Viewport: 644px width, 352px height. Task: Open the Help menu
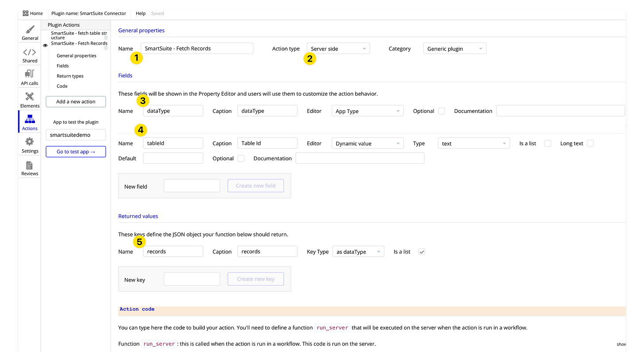click(141, 13)
